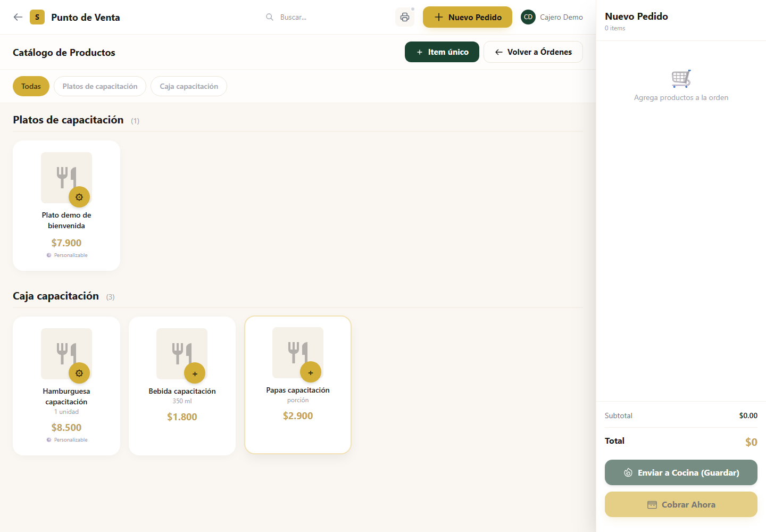766x532 pixels.
Task: Click the 350 ml subtitle
Action: point(182,401)
